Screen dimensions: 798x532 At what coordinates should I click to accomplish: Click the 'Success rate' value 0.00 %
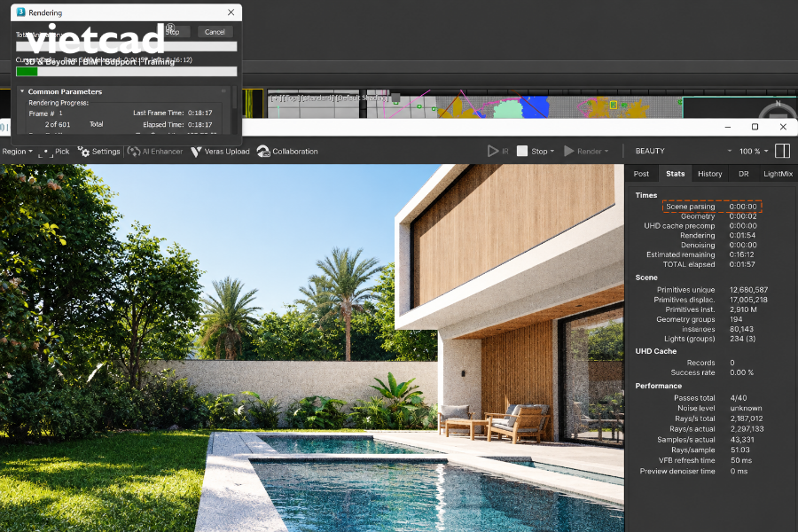coord(741,372)
